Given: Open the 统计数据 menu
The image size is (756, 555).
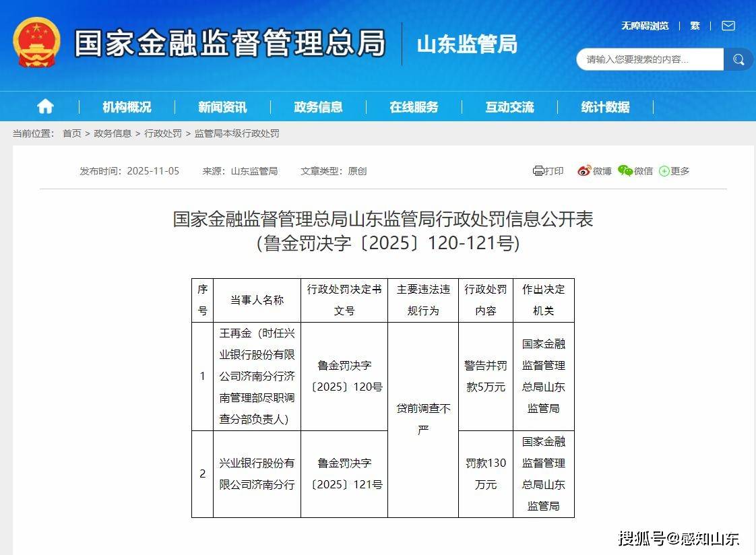Looking at the screenshot, I should (605, 107).
